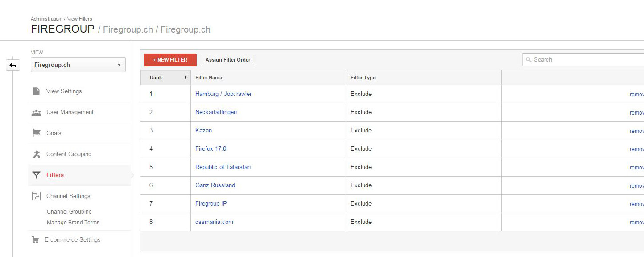Remove the Kazan filter

tap(637, 131)
